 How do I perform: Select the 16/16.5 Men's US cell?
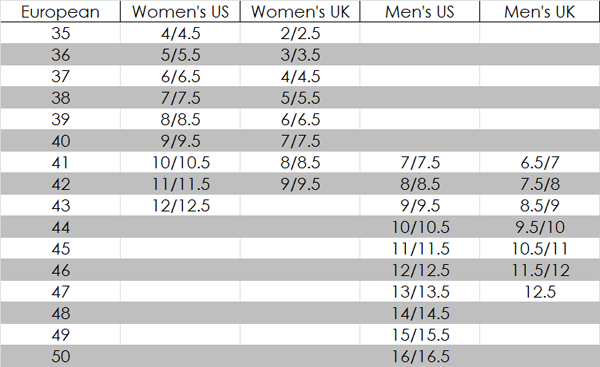point(420,356)
